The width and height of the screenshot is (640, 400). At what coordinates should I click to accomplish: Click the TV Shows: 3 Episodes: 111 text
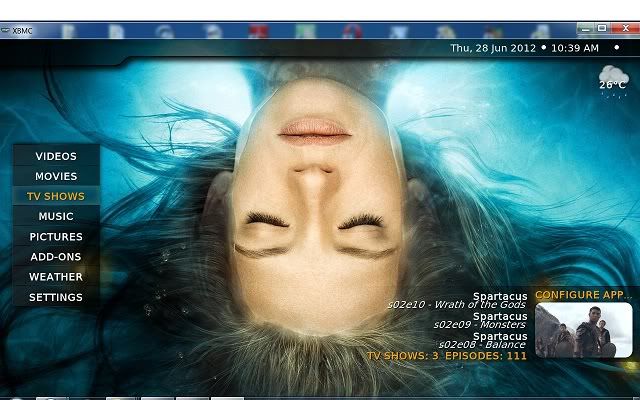point(447,356)
